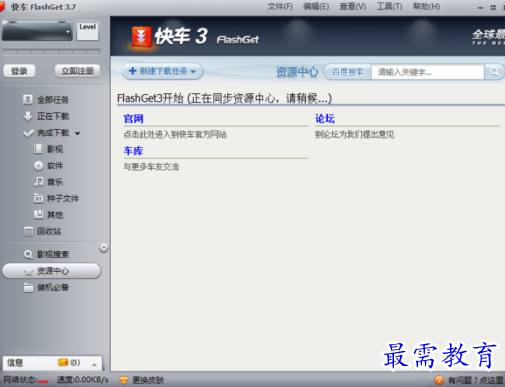
Task: Click the Level badge
Action: click(x=88, y=31)
